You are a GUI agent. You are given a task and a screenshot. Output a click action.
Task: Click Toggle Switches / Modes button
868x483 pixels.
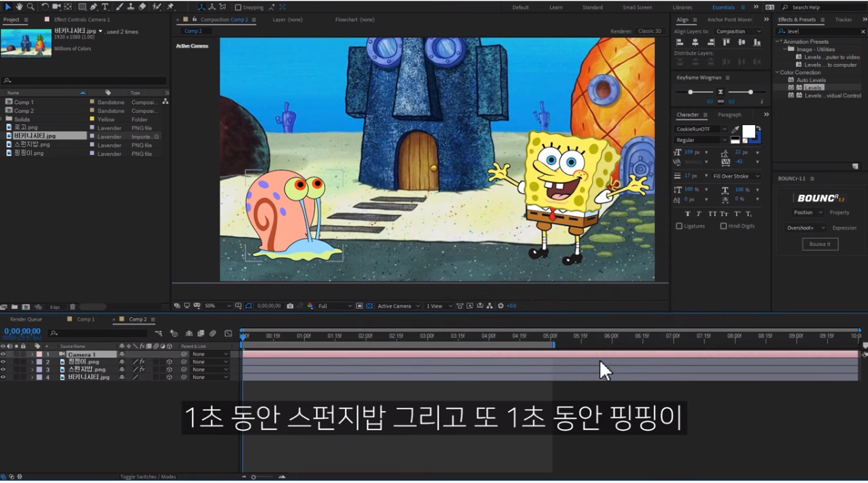click(148, 476)
